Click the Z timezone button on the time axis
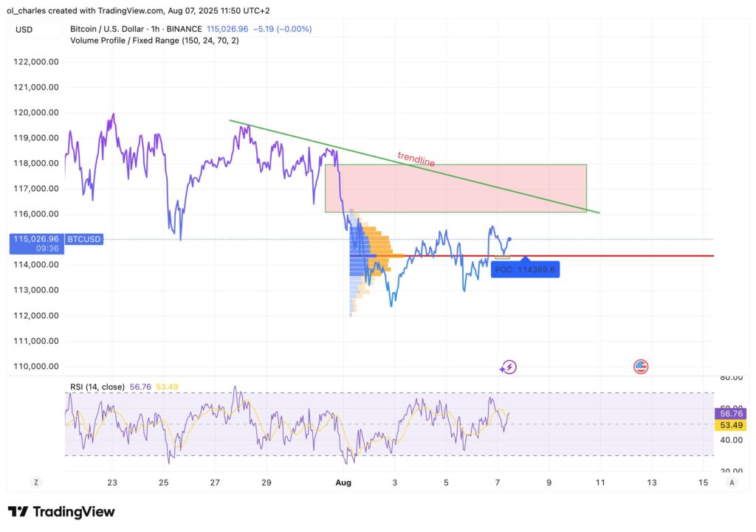 (35, 482)
